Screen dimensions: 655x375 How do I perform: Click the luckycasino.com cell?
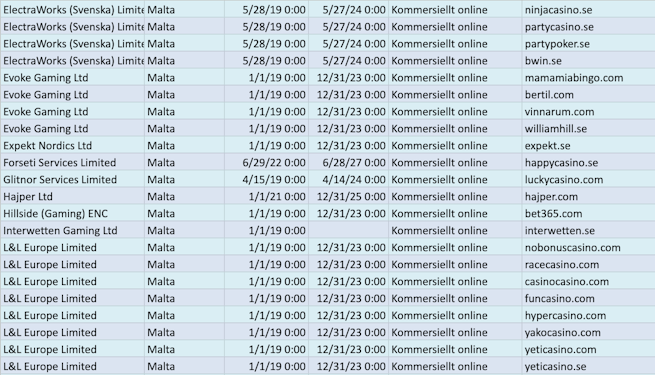(x=588, y=180)
